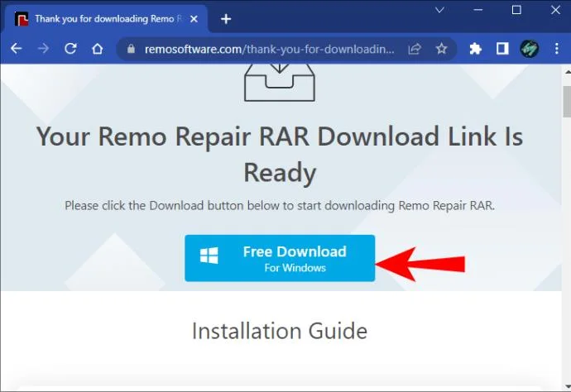Click the Windows logo on download button
The image size is (571, 392).
(x=209, y=256)
